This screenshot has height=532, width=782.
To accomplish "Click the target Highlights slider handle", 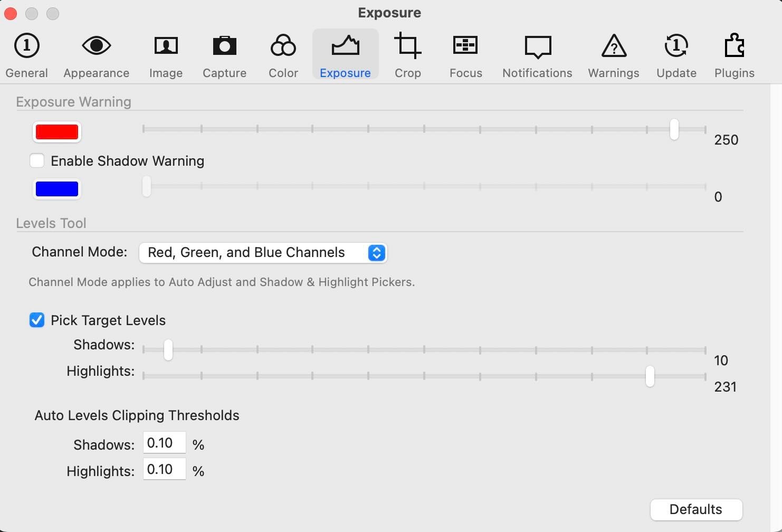I will [x=650, y=376].
